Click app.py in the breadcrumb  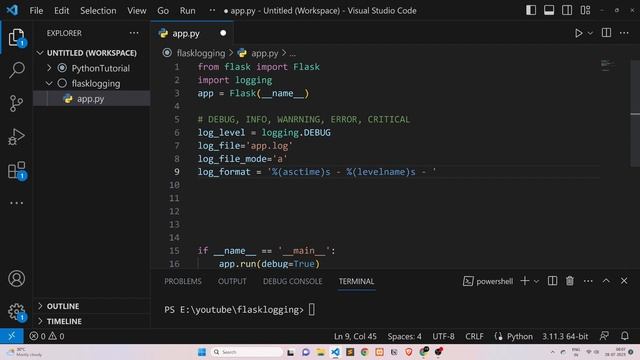click(x=264, y=53)
